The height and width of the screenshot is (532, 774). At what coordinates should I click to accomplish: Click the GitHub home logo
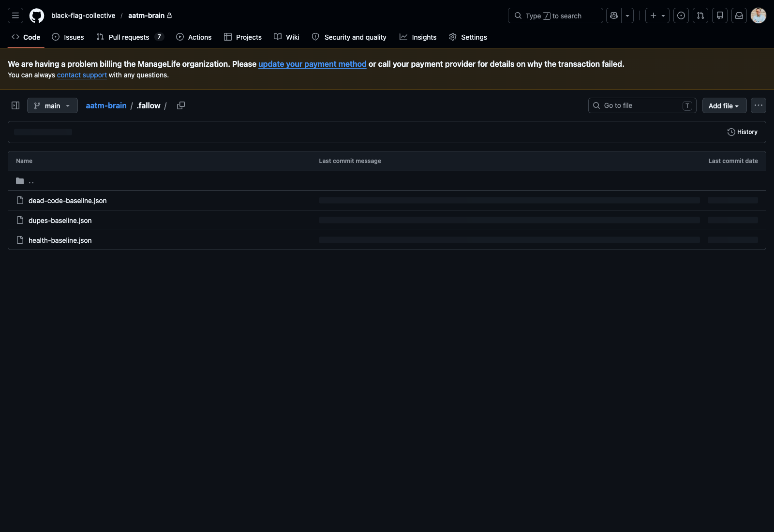36,15
